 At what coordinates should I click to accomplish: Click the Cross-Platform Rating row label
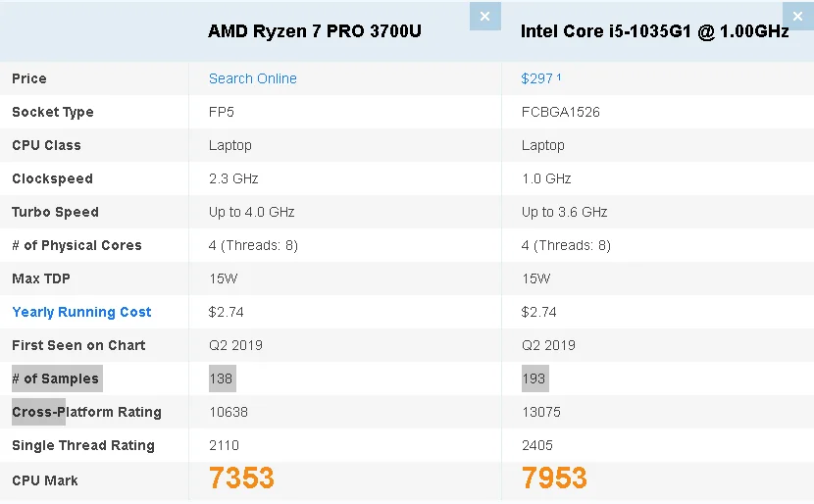coord(86,412)
